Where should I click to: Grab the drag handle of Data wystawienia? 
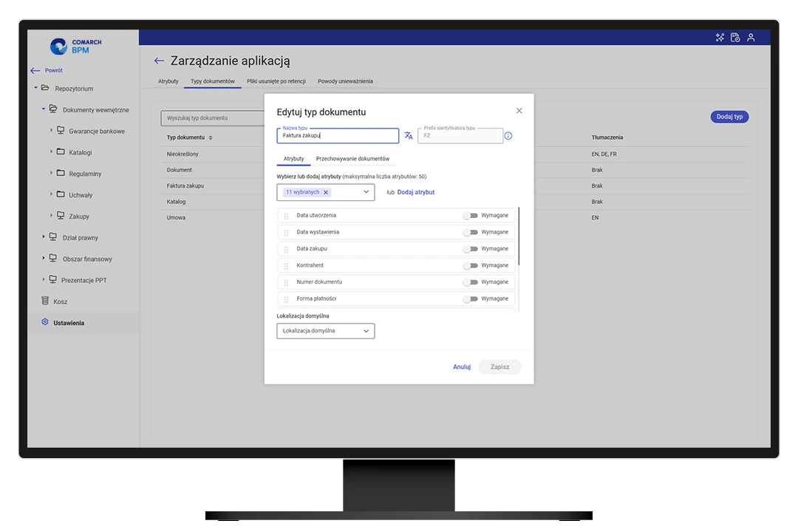[286, 233]
